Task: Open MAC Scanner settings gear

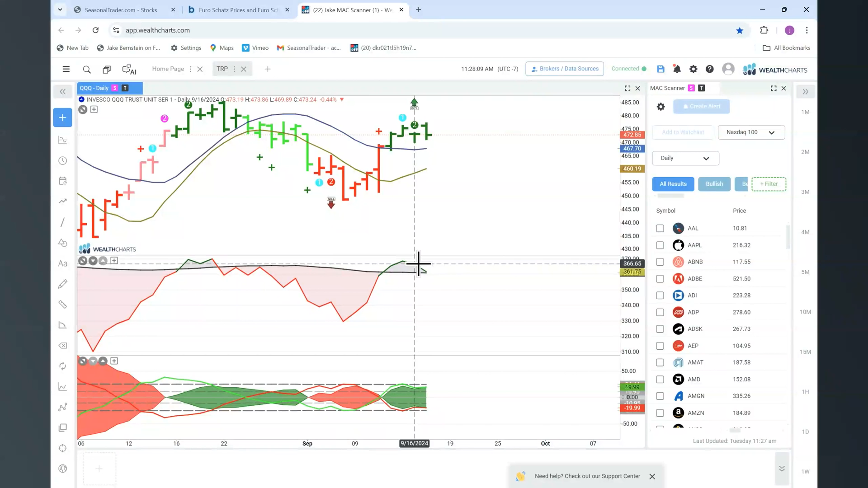Action: click(x=660, y=107)
